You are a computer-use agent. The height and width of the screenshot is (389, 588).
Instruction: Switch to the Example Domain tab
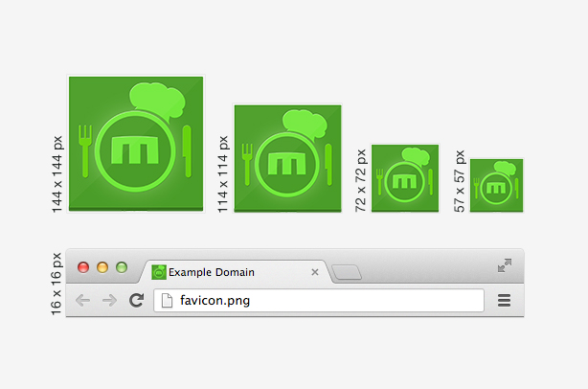(236, 271)
